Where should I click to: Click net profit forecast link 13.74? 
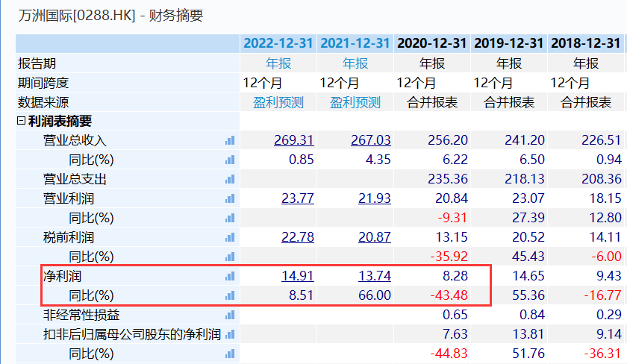click(374, 276)
